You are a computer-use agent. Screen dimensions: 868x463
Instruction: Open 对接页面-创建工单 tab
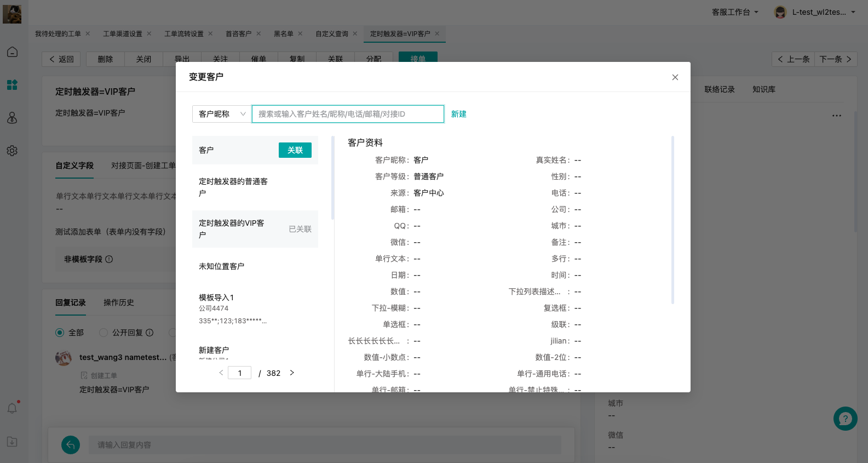143,165
